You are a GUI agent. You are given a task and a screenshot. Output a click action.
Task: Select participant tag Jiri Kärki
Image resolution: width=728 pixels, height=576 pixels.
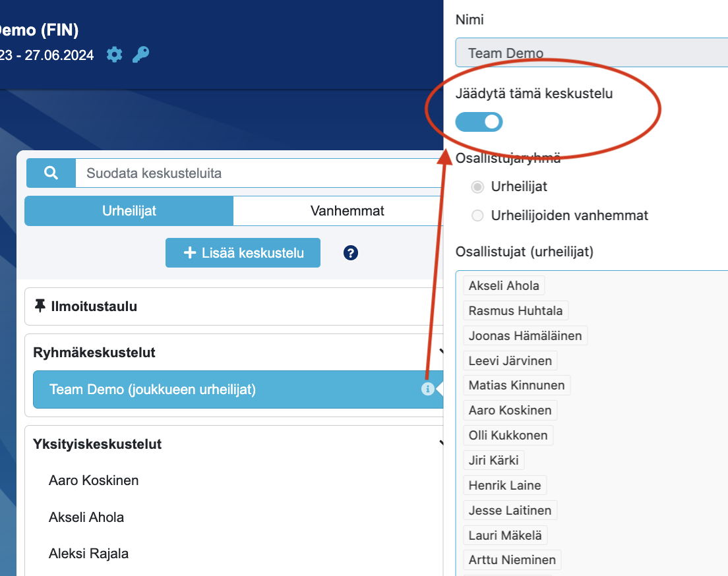pos(493,460)
